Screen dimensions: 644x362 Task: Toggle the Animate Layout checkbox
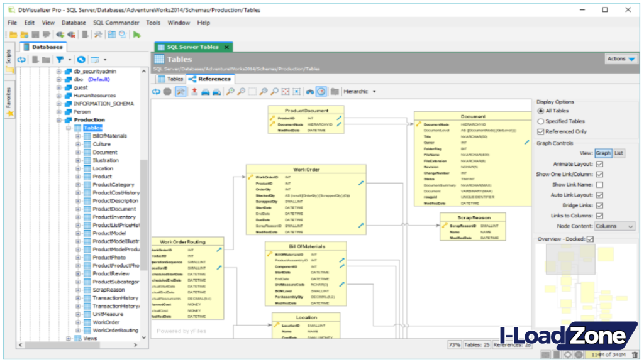(599, 164)
